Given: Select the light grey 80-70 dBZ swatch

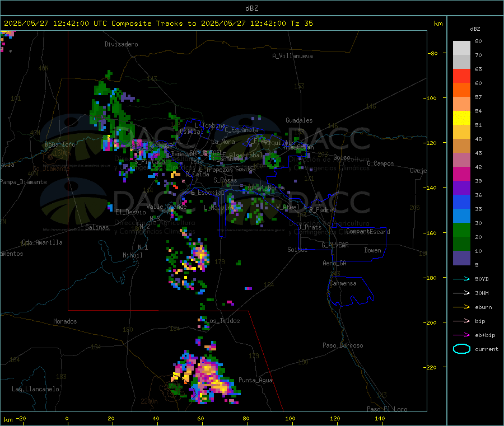Looking at the screenshot, I should (x=461, y=48).
